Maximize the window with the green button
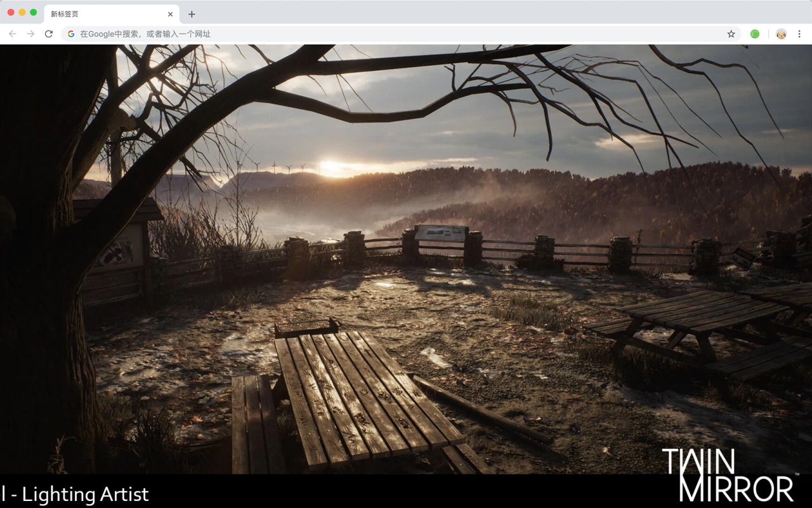The image size is (812, 508). coord(34,12)
